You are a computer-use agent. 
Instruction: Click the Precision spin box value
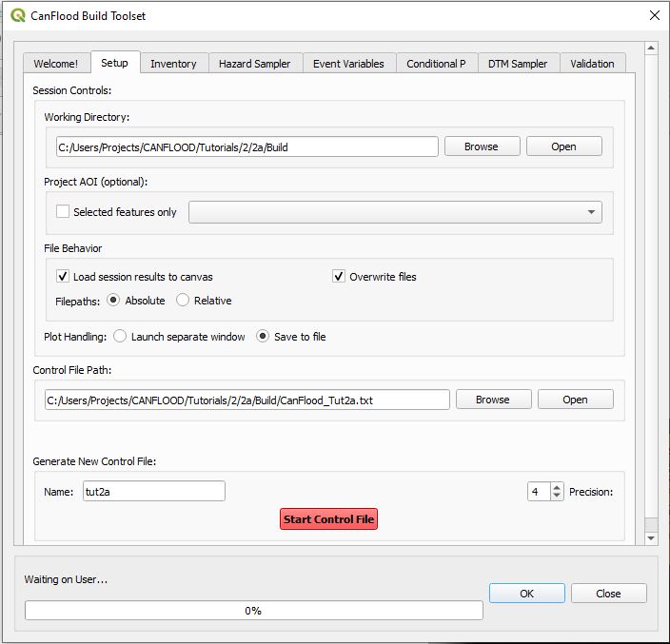[540, 492]
